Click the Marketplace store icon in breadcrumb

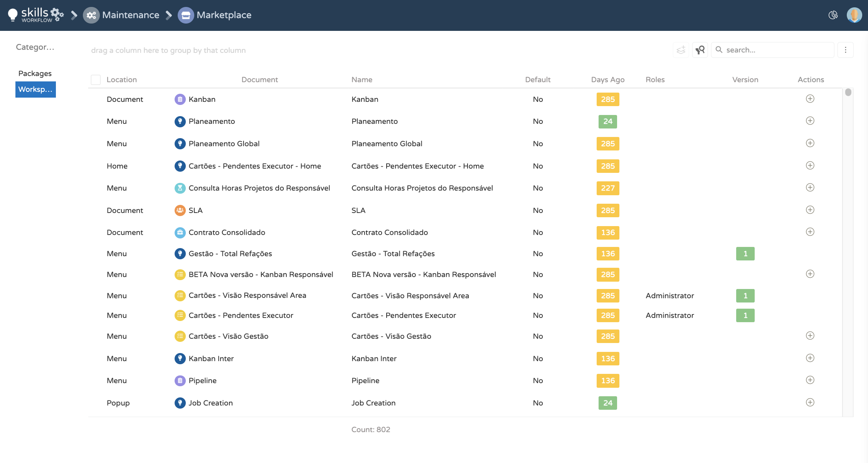pos(186,15)
